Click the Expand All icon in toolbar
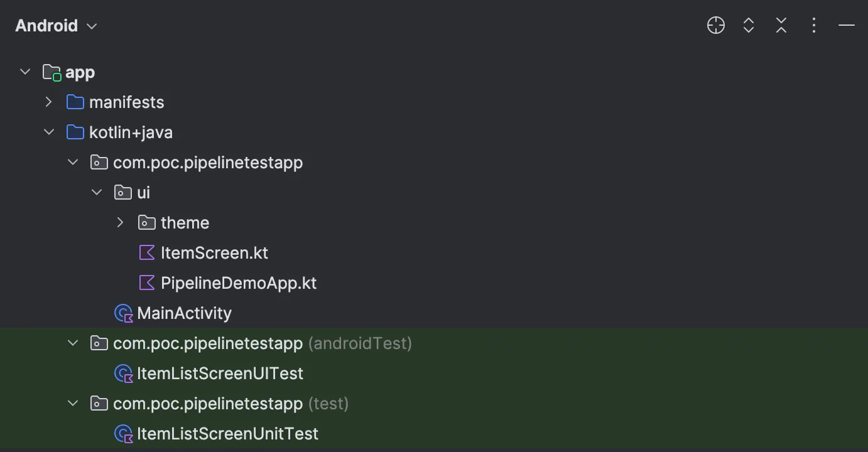Image resolution: width=868 pixels, height=452 pixels. click(748, 25)
